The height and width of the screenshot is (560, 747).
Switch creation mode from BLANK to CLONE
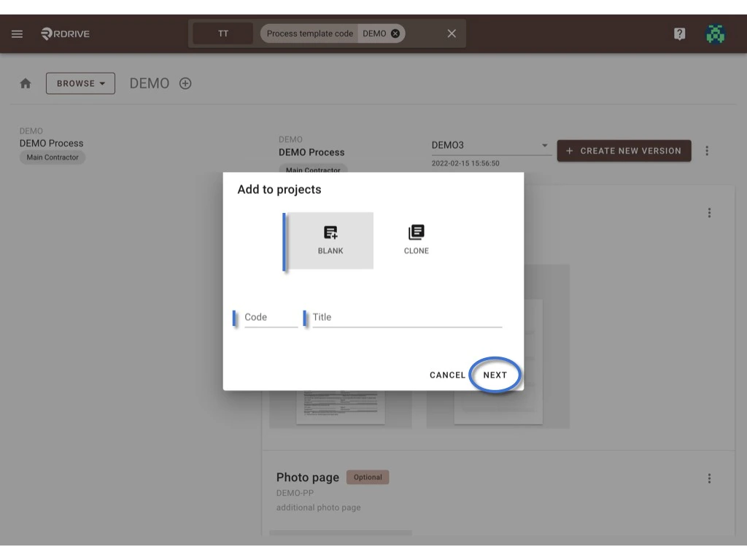416,237
